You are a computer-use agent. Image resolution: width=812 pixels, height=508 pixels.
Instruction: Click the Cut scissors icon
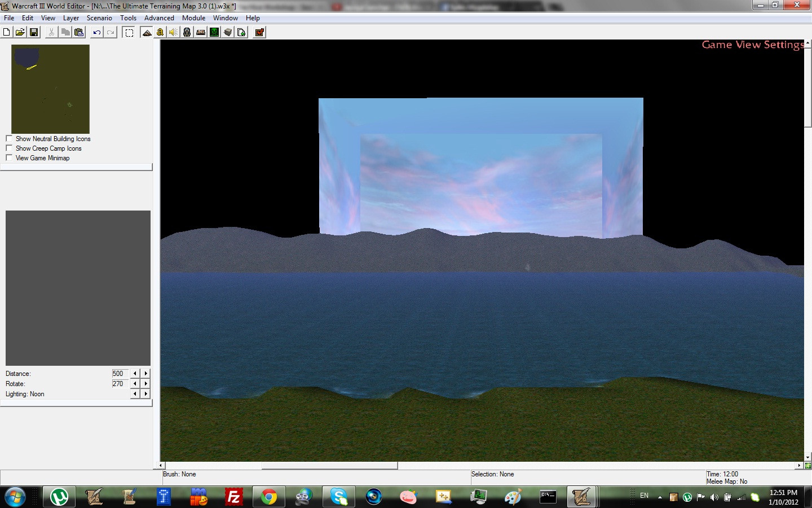click(51, 32)
